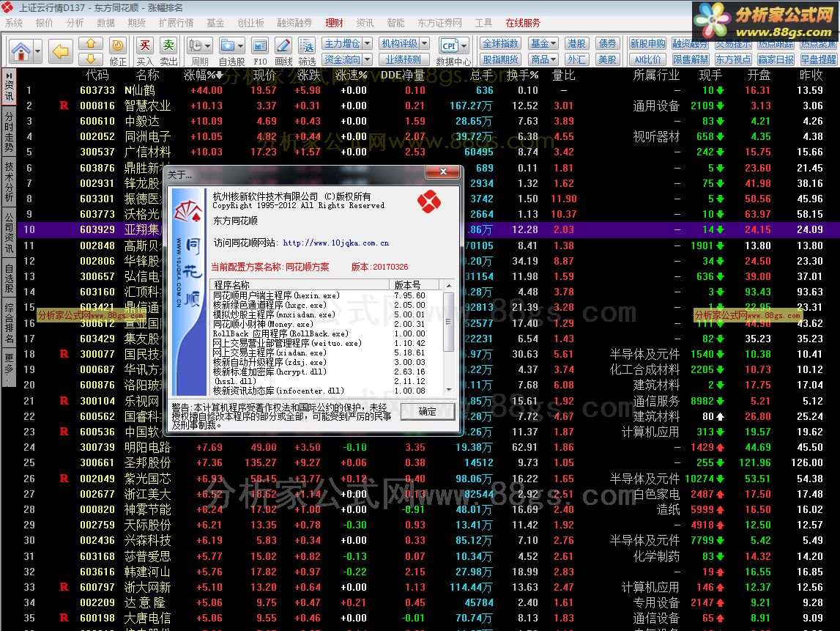Select stock row 300739 明阳电路
The width and height of the screenshot is (840, 631).
[x=428, y=447]
